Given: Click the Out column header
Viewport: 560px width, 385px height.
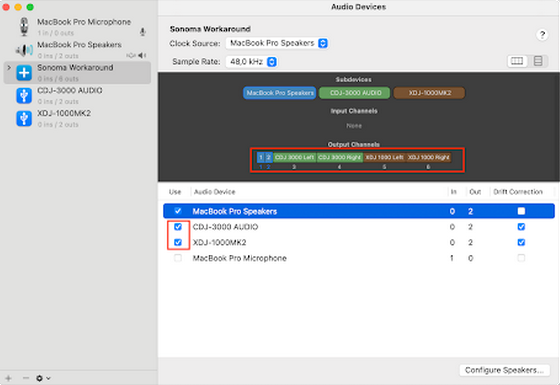Looking at the screenshot, I should click(x=475, y=192).
